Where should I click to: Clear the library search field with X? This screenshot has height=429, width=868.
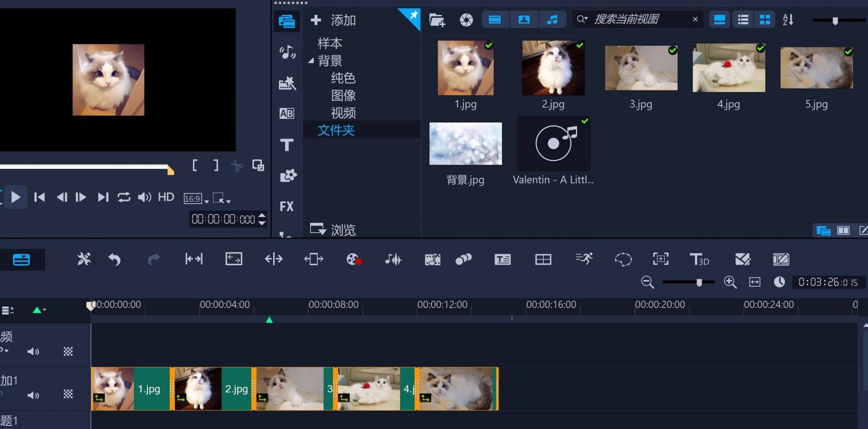[x=695, y=19]
